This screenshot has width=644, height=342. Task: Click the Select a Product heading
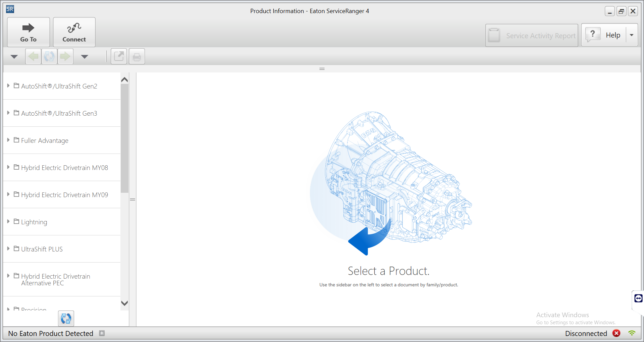(x=388, y=271)
